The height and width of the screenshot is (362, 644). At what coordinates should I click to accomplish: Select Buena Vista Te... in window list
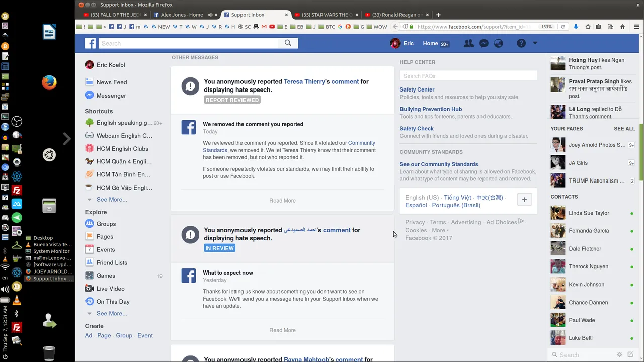(x=49, y=245)
